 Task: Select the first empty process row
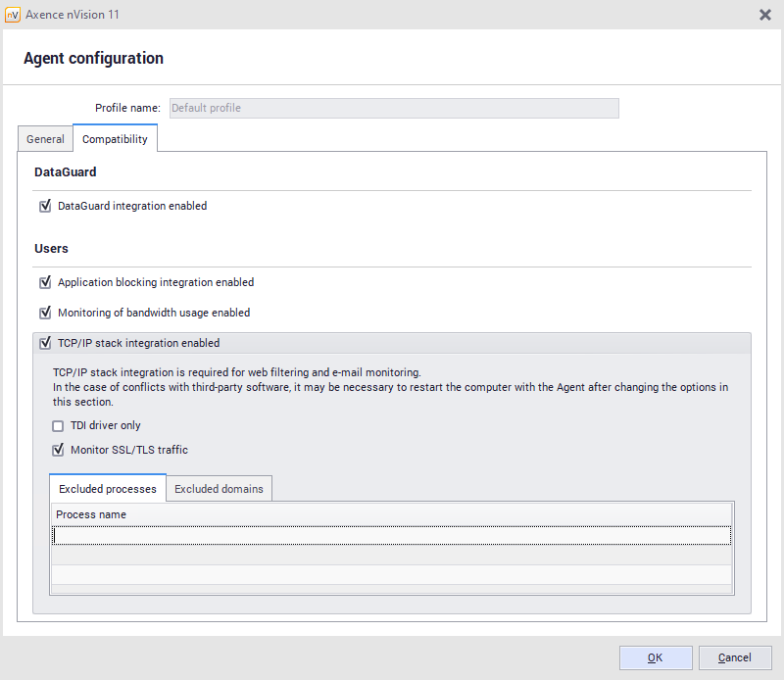[x=390, y=535]
